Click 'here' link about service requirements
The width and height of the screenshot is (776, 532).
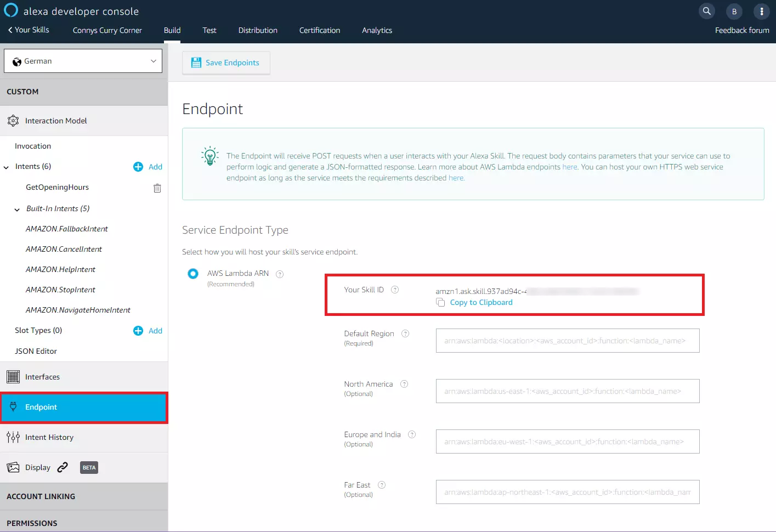456,178
